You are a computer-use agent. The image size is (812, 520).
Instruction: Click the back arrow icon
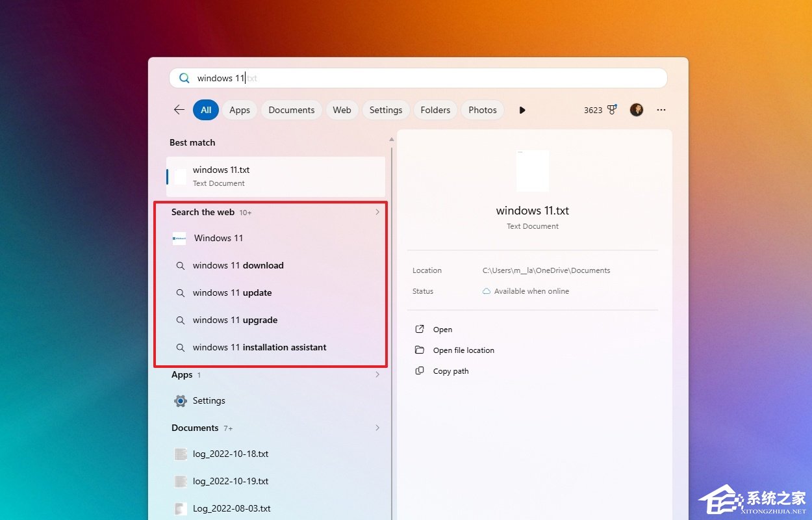(x=179, y=110)
